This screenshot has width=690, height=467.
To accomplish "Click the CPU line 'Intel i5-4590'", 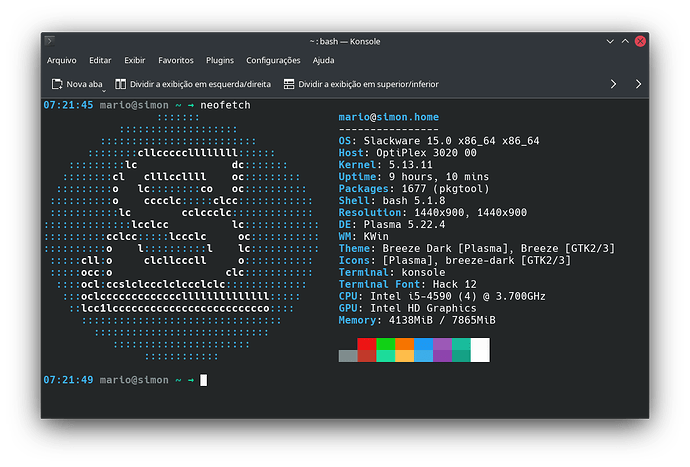I will tap(411, 296).
